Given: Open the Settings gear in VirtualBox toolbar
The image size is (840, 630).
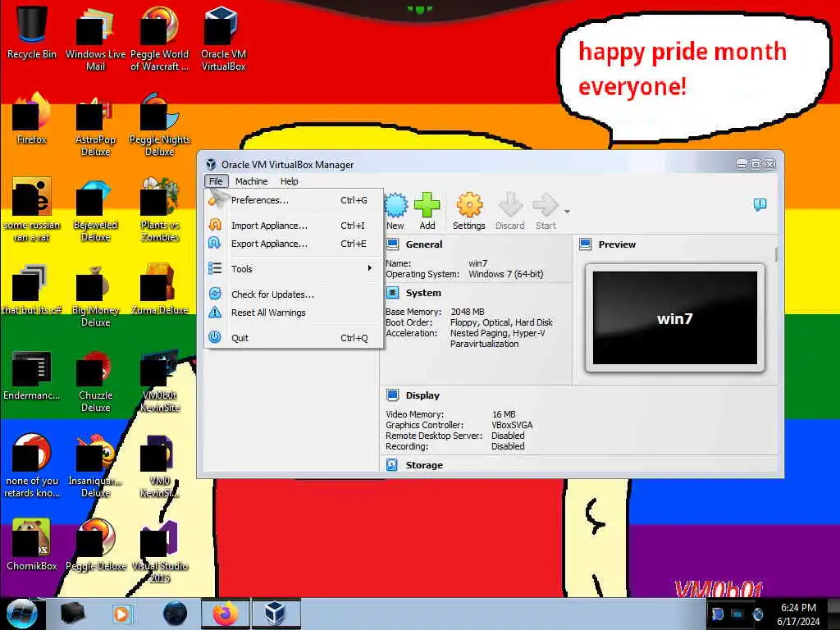Looking at the screenshot, I should coord(469,204).
